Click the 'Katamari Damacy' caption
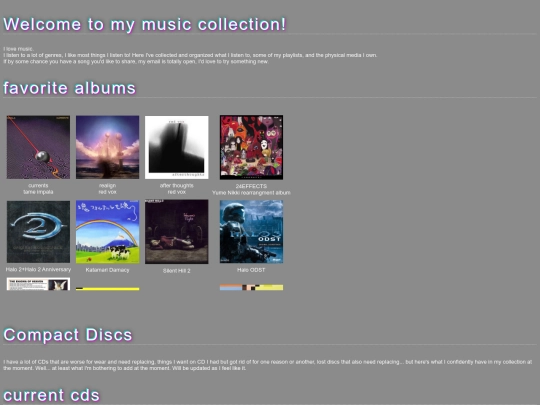 click(x=107, y=270)
